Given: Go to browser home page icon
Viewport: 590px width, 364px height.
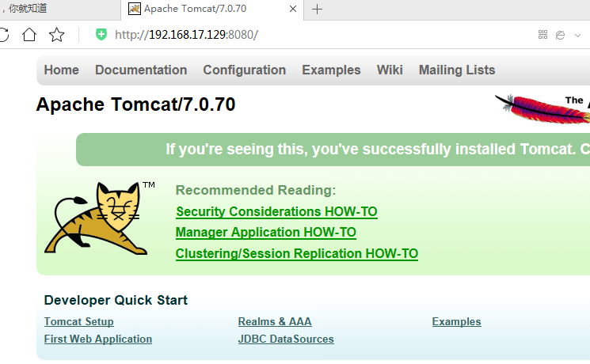Looking at the screenshot, I should pyautogui.click(x=29, y=35).
